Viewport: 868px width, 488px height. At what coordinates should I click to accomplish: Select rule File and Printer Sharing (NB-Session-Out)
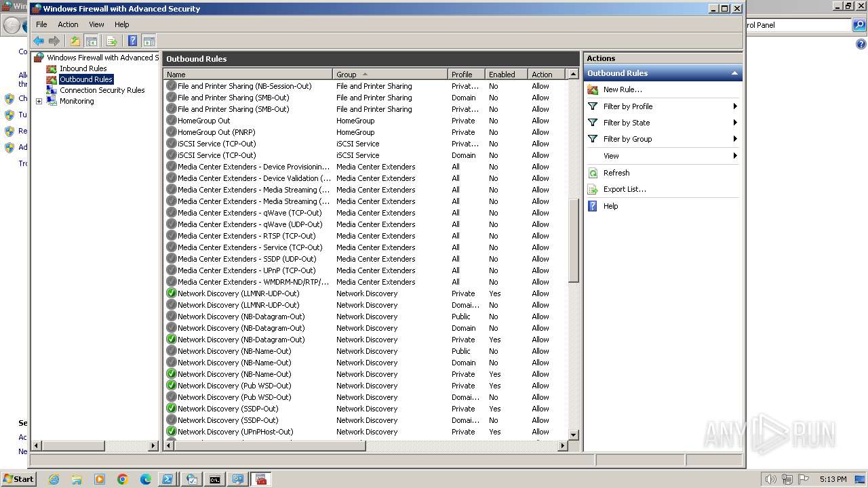coord(245,86)
